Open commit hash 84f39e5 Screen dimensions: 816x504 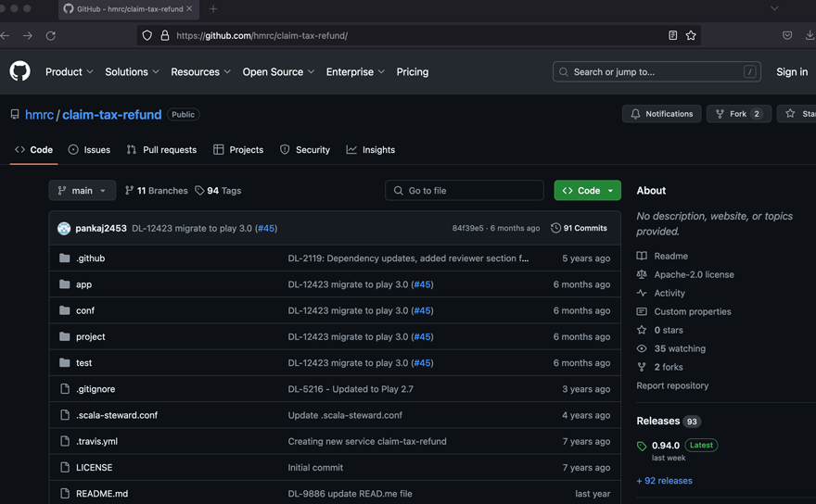point(467,228)
